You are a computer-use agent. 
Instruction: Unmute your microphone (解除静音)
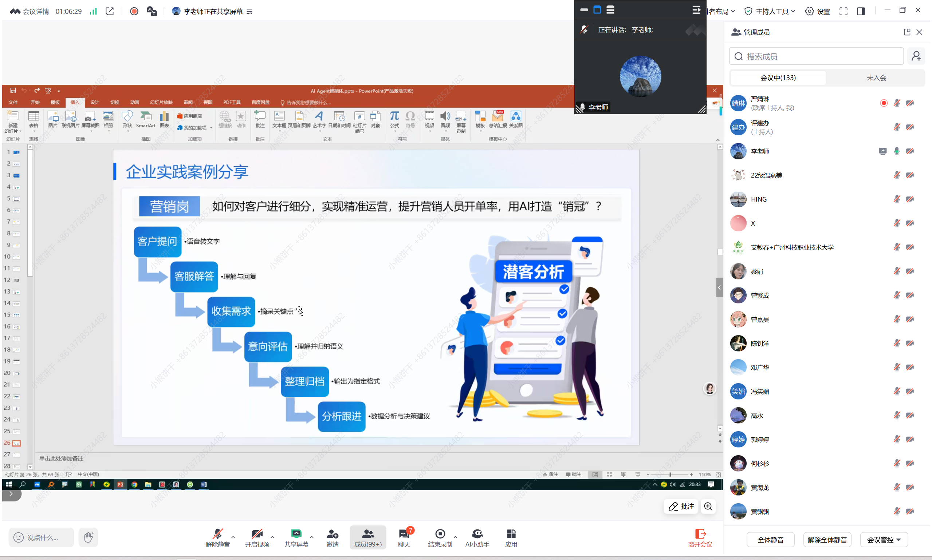(x=218, y=537)
